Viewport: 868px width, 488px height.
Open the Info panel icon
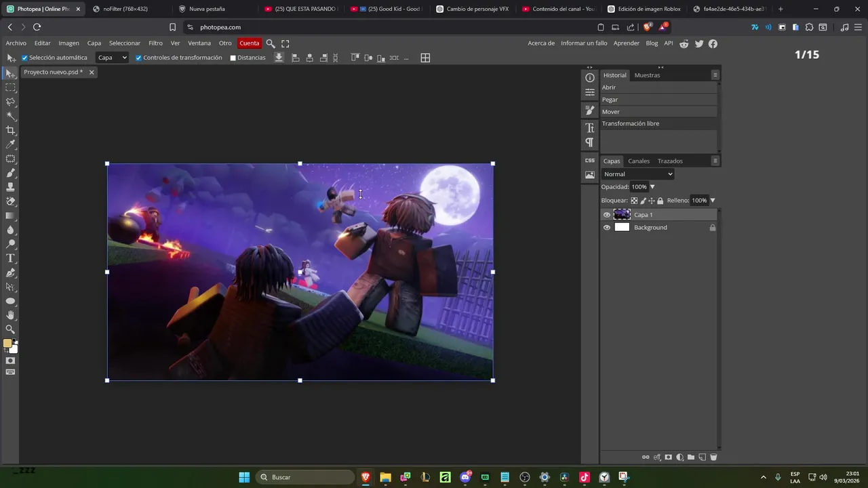[589, 78]
